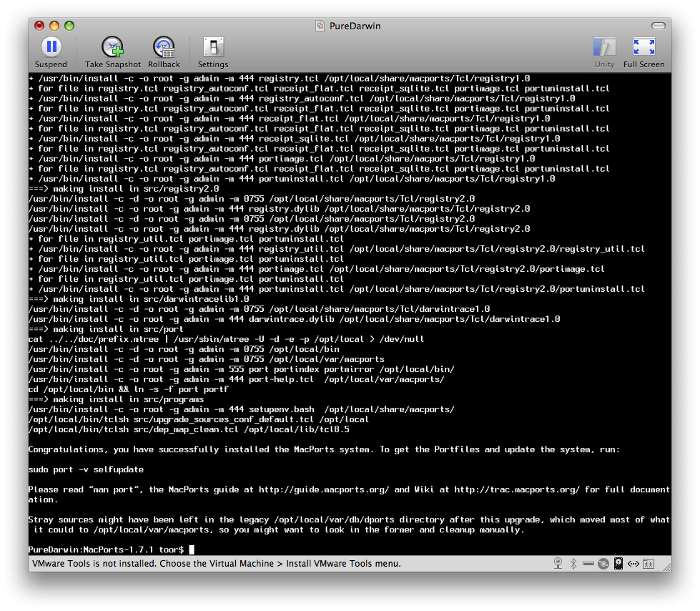Click the darwintrace.dylib install line
The height and width of the screenshot is (611, 700).
(x=294, y=319)
